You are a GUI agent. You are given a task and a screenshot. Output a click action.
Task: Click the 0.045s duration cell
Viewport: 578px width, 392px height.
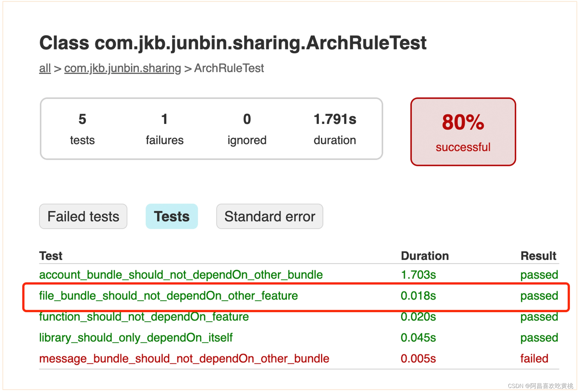[418, 338]
